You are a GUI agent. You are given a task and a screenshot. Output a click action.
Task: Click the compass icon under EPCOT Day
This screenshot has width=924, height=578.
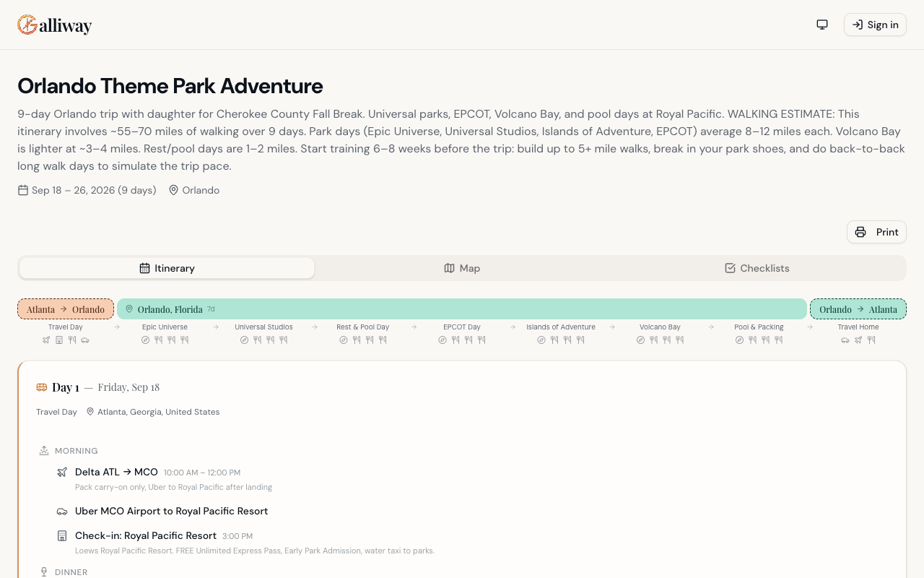click(x=443, y=340)
